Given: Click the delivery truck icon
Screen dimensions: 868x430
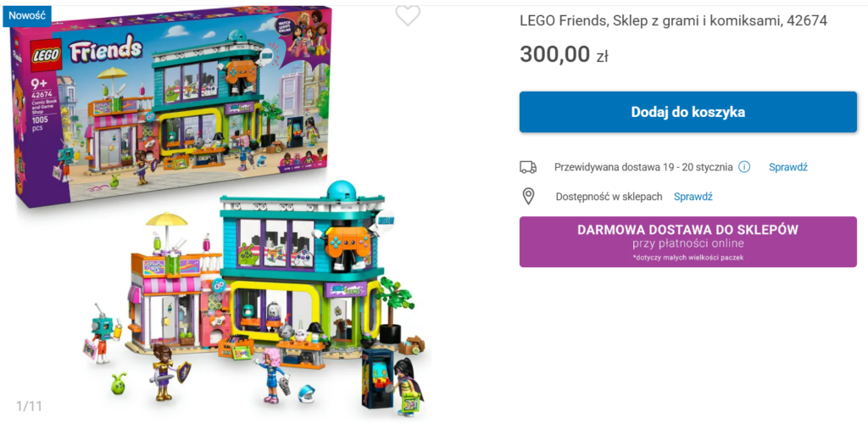Looking at the screenshot, I should pyautogui.click(x=528, y=167).
